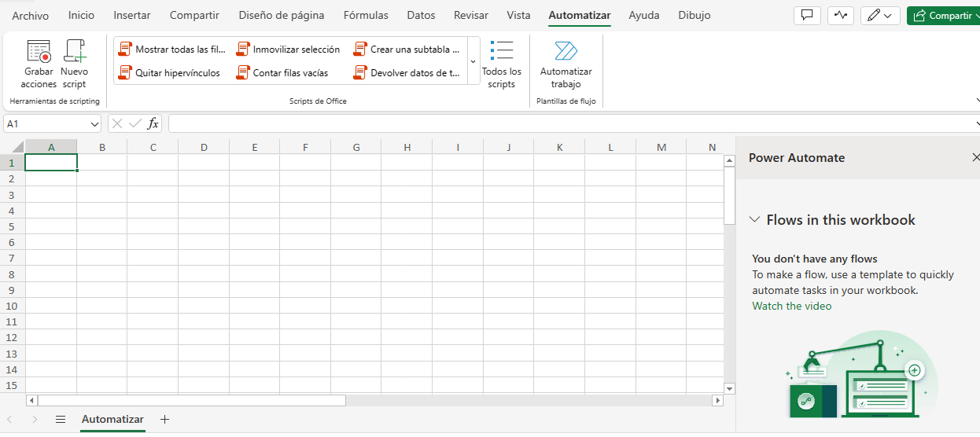
Task: Switch to the Ayuda tab
Action: point(644,16)
